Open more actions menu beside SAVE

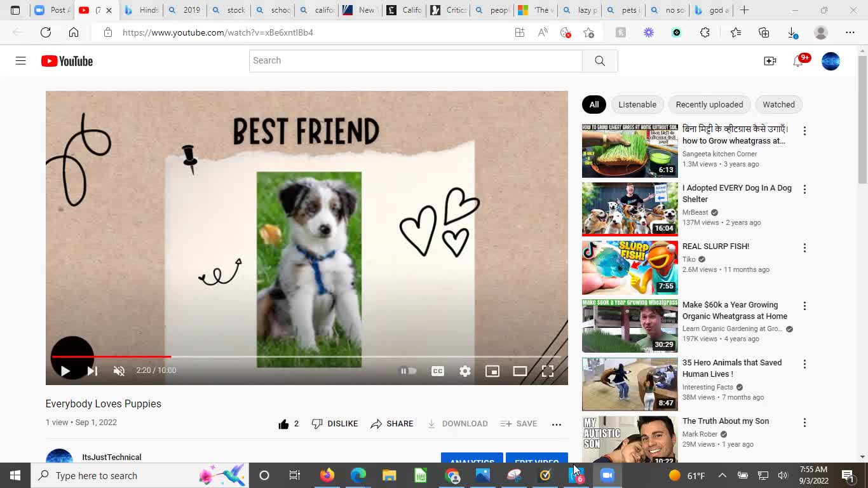coord(557,424)
